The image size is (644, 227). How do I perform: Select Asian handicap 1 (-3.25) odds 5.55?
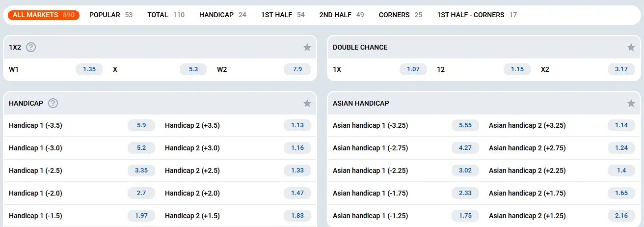(x=465, y=125)
